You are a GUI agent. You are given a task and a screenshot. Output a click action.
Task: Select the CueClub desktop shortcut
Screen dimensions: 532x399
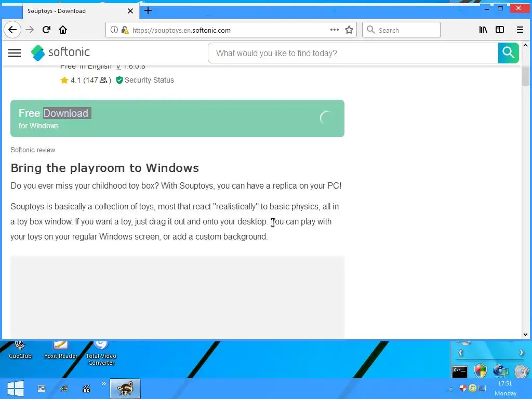(20, 351)
